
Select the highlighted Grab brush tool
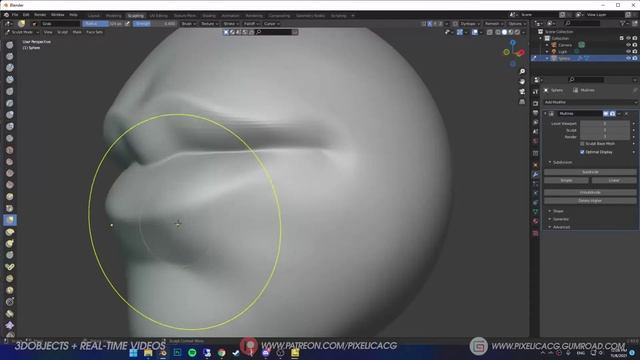10,220
